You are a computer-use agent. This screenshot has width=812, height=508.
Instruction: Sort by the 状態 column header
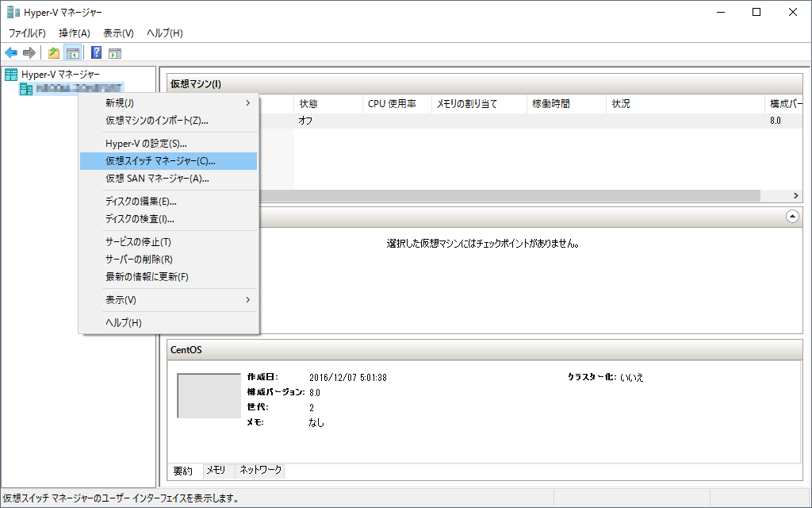pos(328,104)
